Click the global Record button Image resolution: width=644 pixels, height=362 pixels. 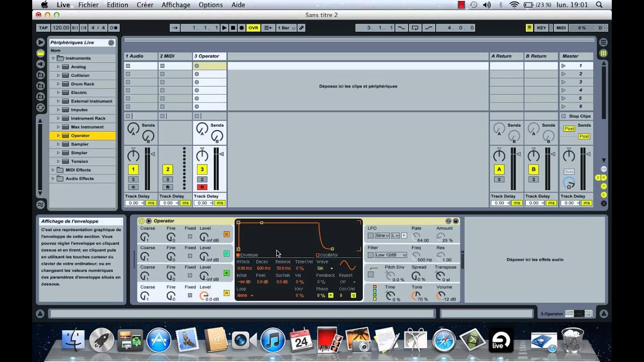[x=242, y=28]
